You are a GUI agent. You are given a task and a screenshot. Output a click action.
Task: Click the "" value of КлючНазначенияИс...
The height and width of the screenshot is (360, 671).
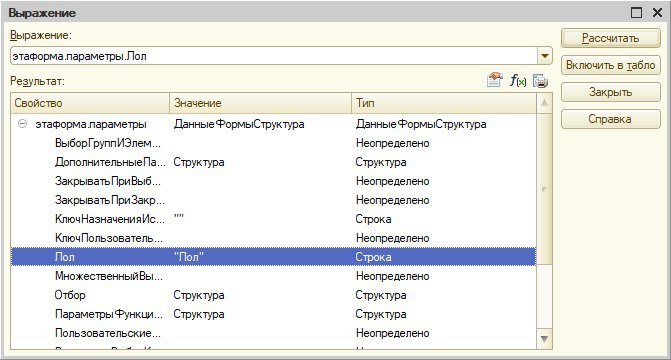[x=179, y=217]
